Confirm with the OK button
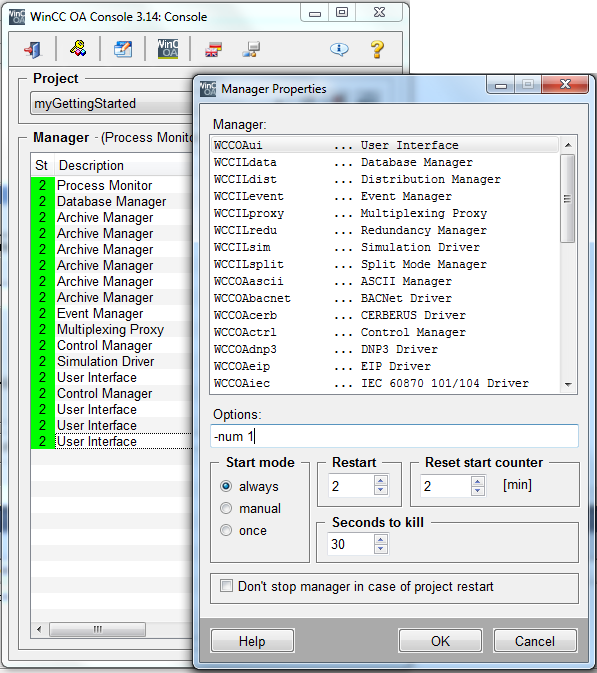The image size is (597, 673). [x=440, y=641]
